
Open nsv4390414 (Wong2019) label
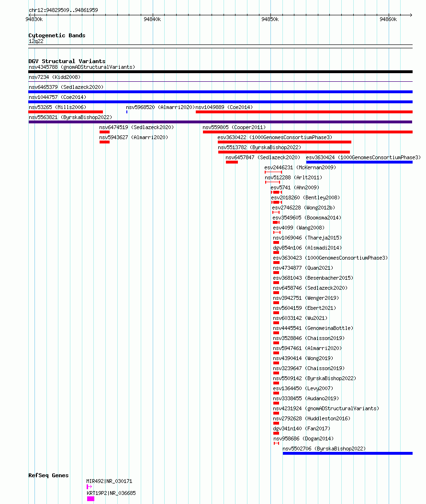(x=303, y=358)
